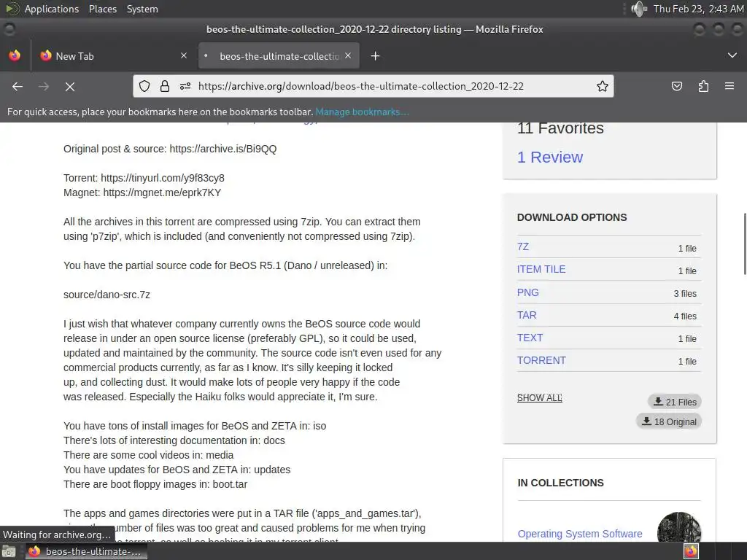Open the tracking protection shield icon
Screen dimensions: 747x560
[x=144, y=86]
